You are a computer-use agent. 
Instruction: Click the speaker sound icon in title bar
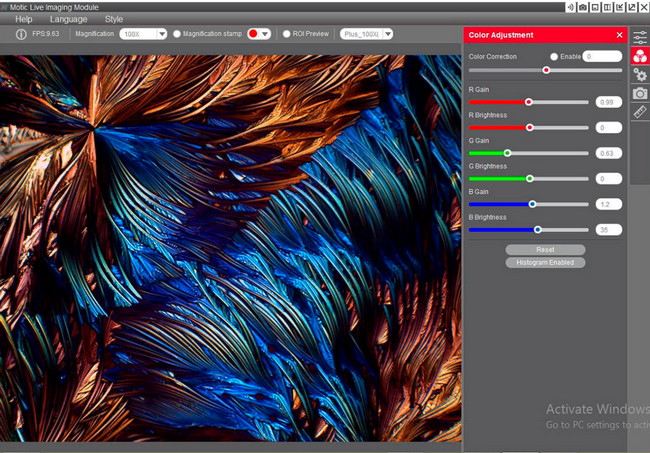point(570,7)
